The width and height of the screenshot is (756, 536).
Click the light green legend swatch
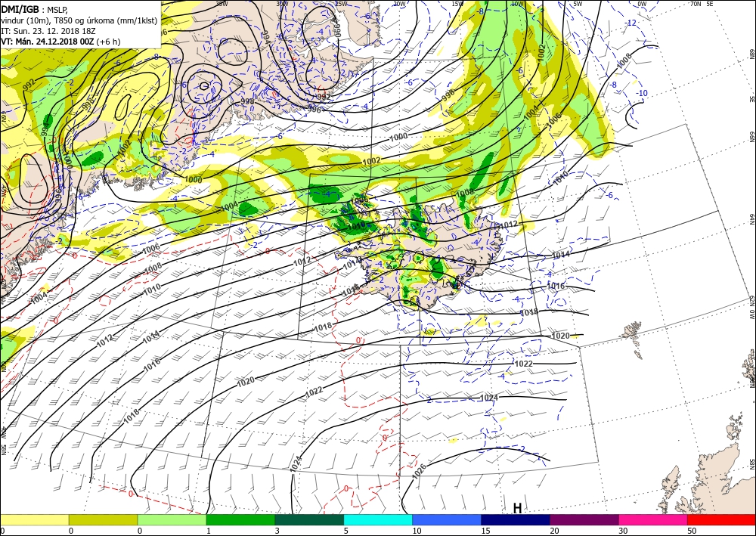click(172, 519)
